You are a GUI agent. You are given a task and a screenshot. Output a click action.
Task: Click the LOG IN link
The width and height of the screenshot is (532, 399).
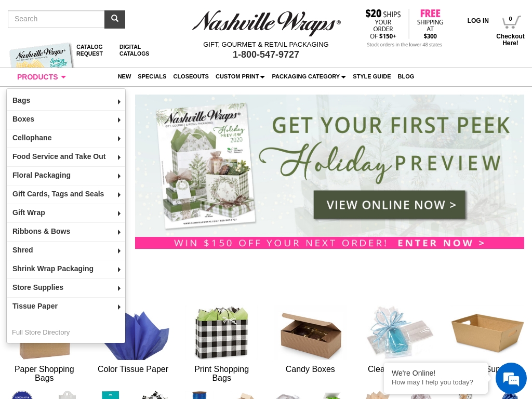click(x=478, y=21)
